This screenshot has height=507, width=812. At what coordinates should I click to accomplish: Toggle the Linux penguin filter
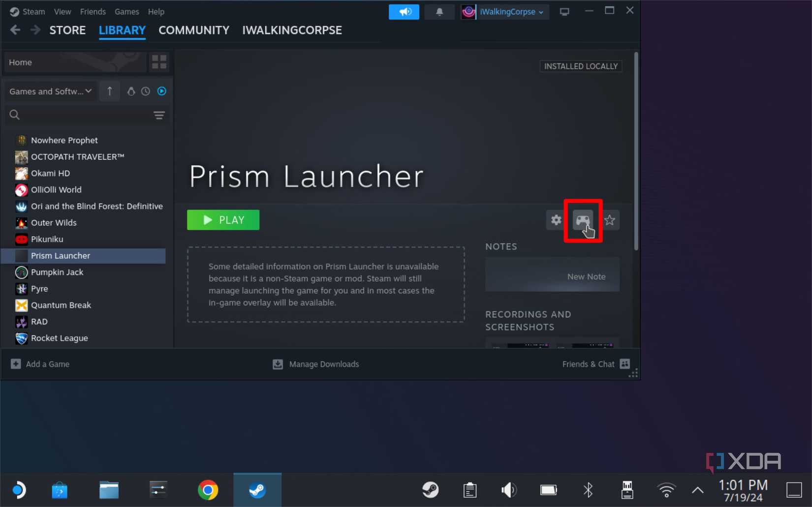(x=131, y=91)
